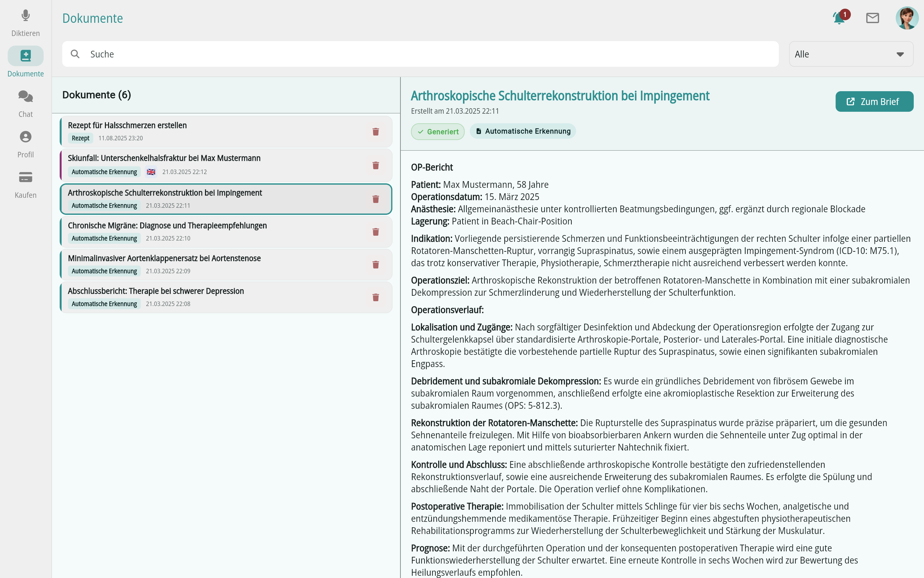Click the Operationsverlauf: heading
Image resolution: width=924 pixels, height=578 pixels.
447,310
